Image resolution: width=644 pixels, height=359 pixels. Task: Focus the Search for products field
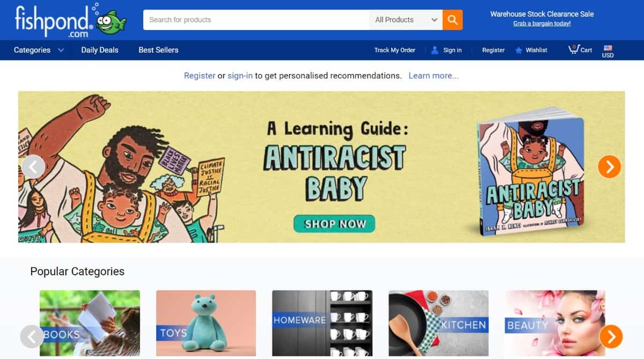coord(256,20)
